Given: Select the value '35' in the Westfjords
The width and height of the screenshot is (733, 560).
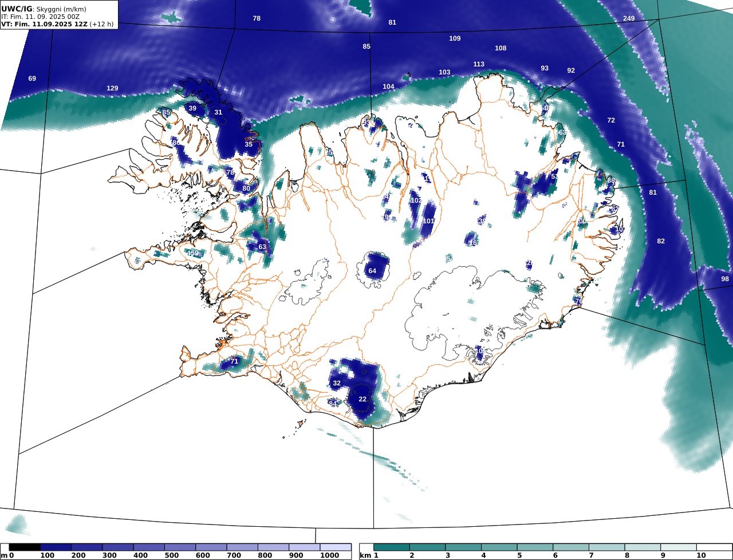Looking at the screenshot, I should point(249,144).
